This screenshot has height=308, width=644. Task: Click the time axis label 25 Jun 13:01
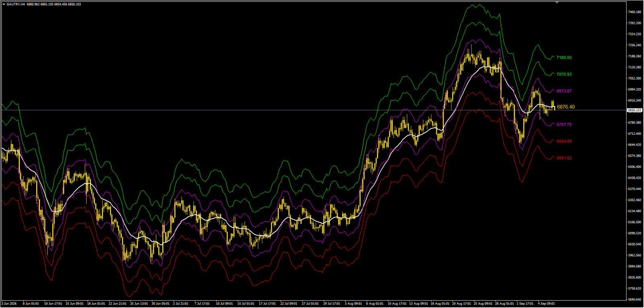(x=139, y=304)
